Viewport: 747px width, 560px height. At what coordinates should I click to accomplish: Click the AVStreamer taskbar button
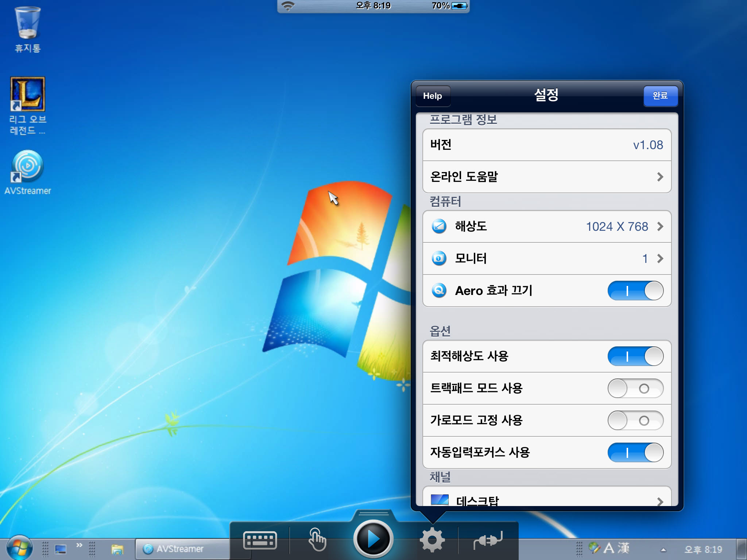coord(182,549)
